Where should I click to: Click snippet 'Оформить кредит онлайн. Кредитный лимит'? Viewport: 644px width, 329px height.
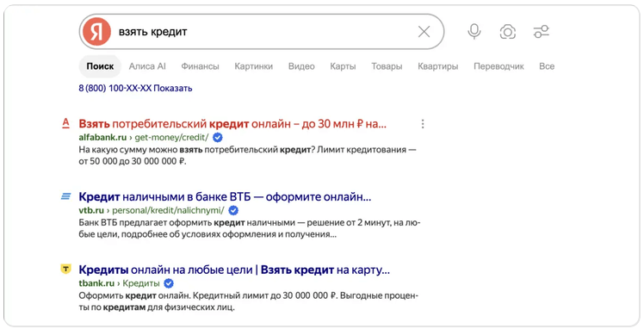(249, 301)
